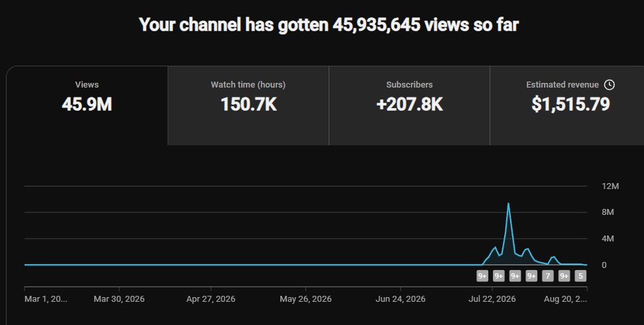Click the clock icon beside Estimated revenue
644x325 pixels.
[610, 85]
